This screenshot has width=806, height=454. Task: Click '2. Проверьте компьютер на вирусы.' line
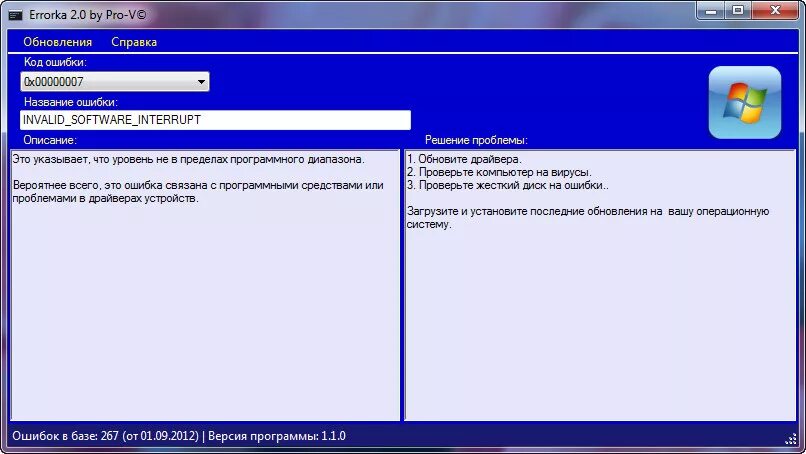[499, 172]
